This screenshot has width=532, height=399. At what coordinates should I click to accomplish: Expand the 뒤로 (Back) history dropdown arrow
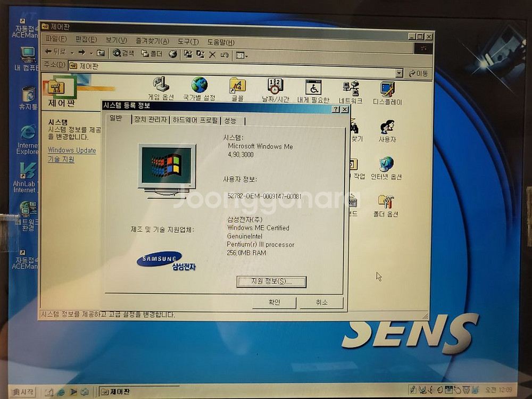click(x=71, y=53)
